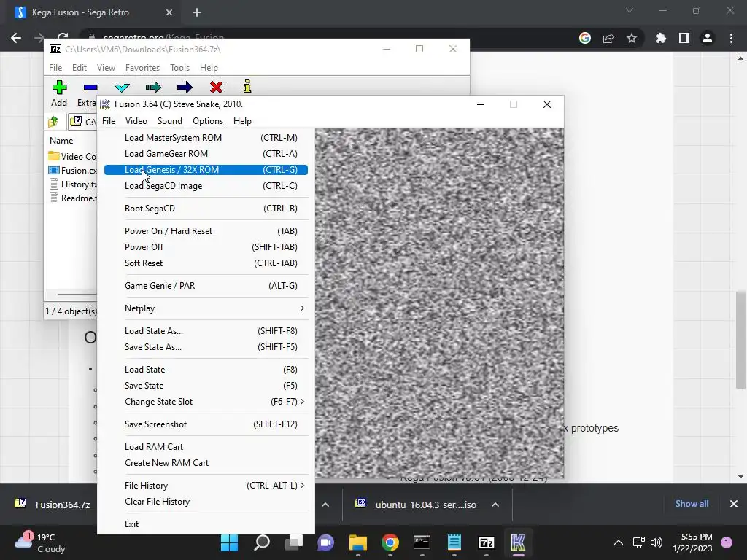Image resolution: width=747 pixels, height=560 pixels.
Task: Choose Load MasterSystem ROM
Action: (x=206, y=138)
